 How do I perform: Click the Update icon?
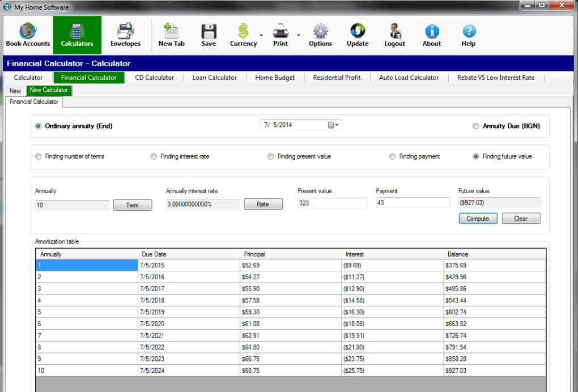(357, 35)
